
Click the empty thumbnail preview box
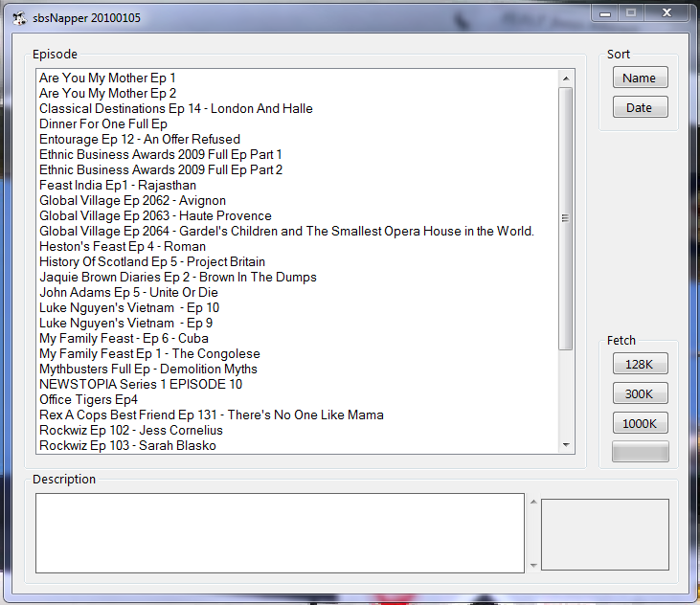click(605, 534)
